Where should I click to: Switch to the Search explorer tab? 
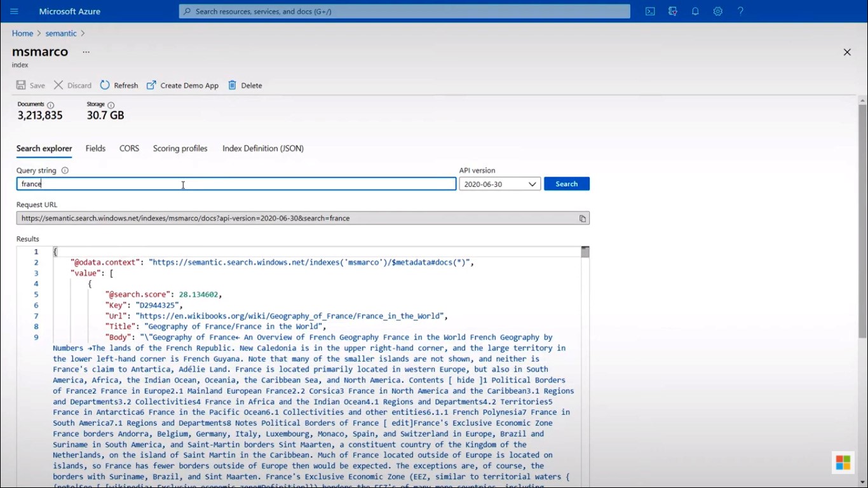click(x=44, y=149)
